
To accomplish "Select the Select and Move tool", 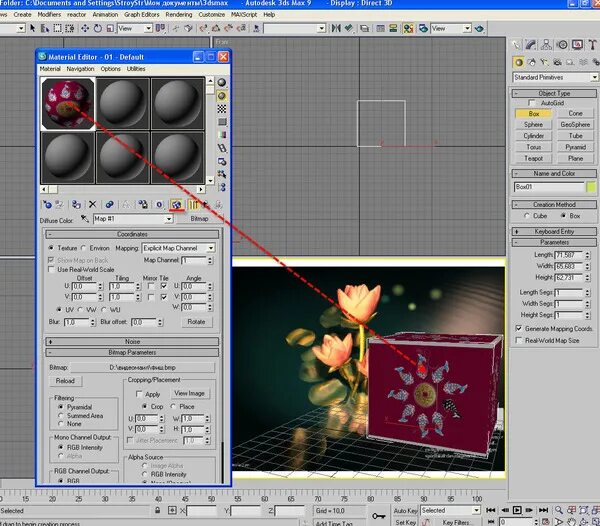I will pos(85,28).
